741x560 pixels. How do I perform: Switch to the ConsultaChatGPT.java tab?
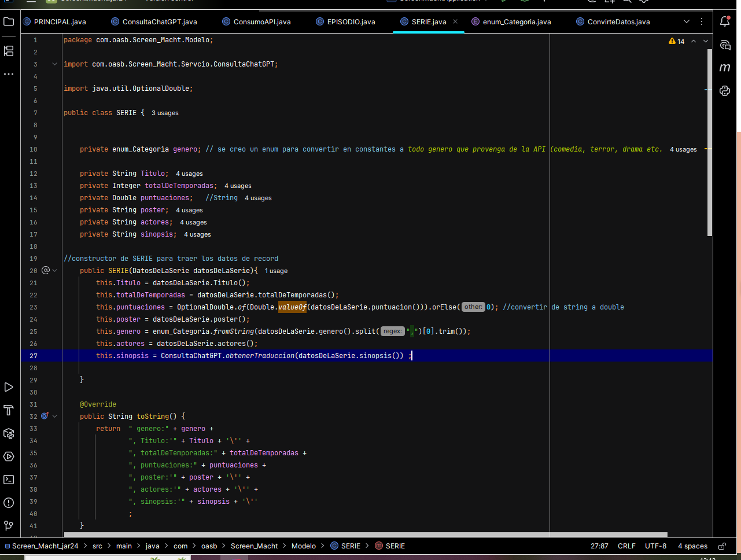click(x=154, y=22)
